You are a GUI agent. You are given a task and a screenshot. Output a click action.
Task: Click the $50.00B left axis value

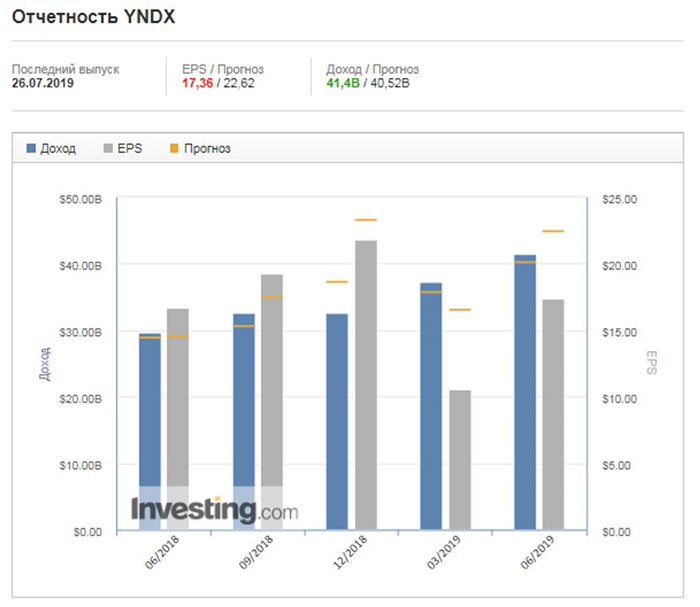(x=80, y=199)
